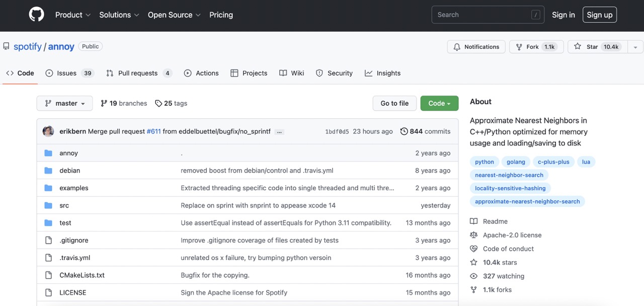This screenshot has width=644, height=306.
Task: Open the spotify owner link
Action: click(x=28, y=47)
